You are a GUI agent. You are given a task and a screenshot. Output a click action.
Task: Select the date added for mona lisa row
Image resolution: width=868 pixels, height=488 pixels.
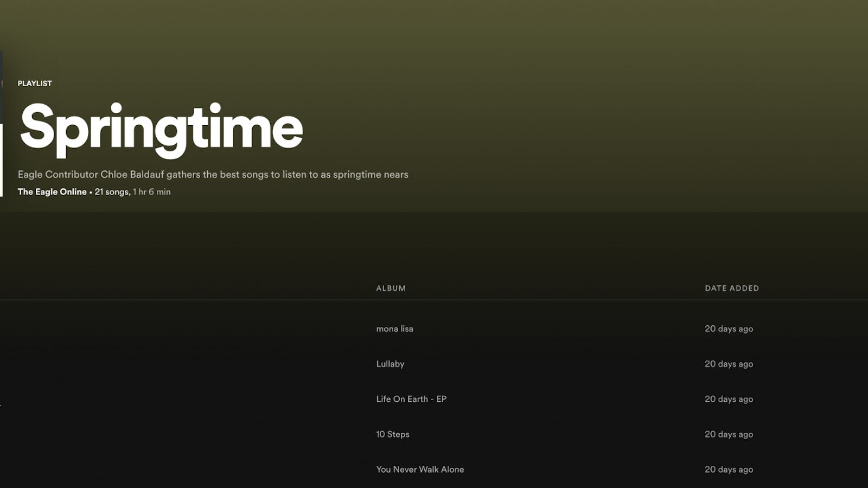point(729,329)
